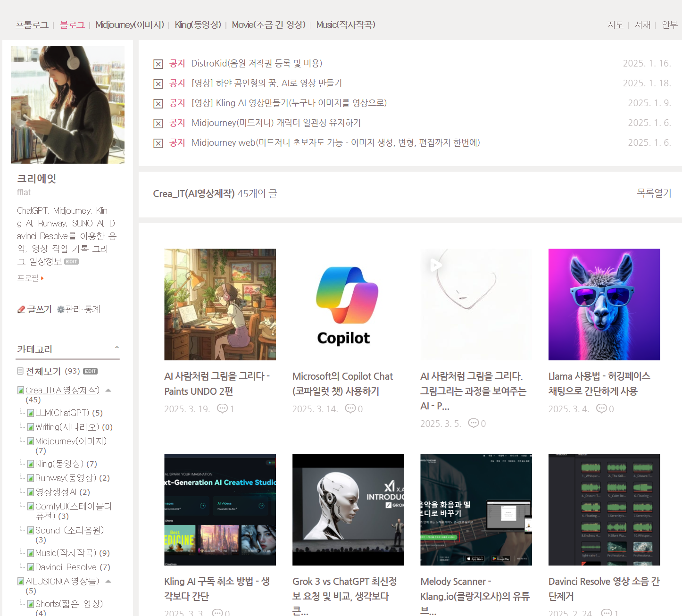Click the X icon beside 하얀 곰인형의 꿈 notice
The image size is (682, 616).
158,84
